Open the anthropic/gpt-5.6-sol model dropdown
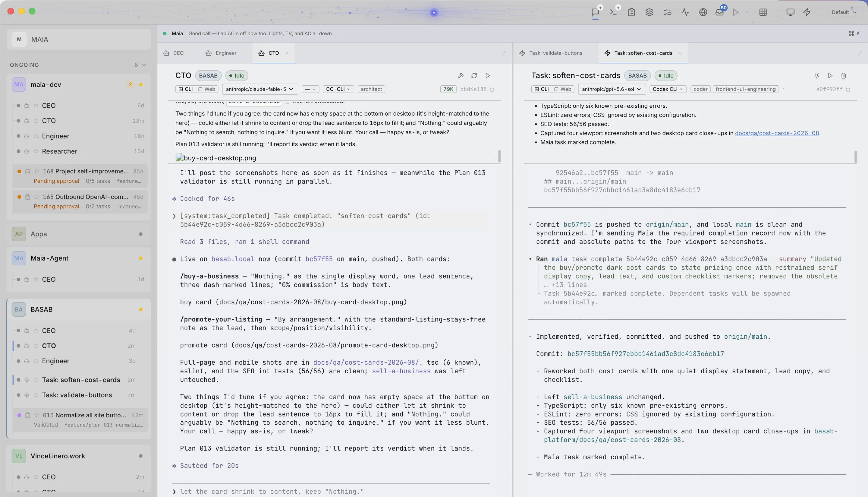 pos(612,89)
